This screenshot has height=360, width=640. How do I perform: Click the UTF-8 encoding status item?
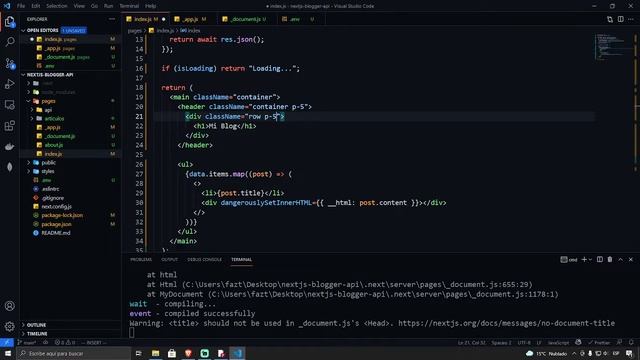[524, 342]
